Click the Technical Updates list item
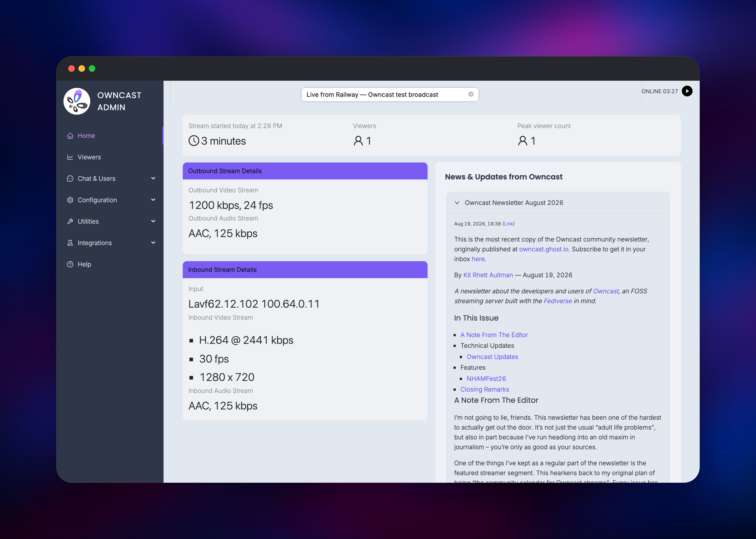The height and width of the screenshot is (539, 756). (x=487, y=346)
